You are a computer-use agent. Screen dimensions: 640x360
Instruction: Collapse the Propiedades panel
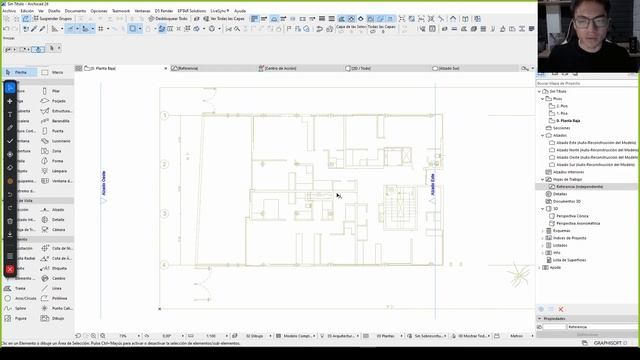(540, 318)
